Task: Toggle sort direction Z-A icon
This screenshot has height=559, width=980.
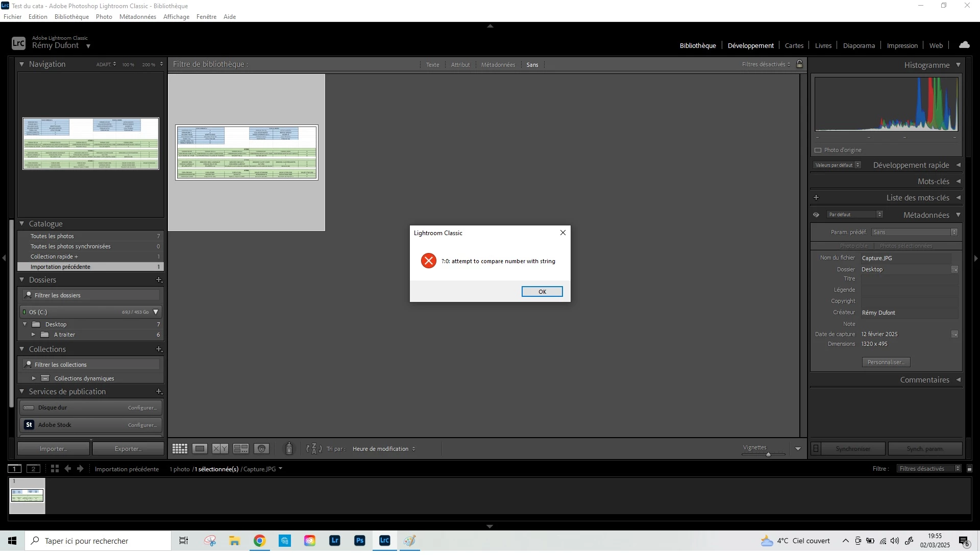Action: coord(314,449)
